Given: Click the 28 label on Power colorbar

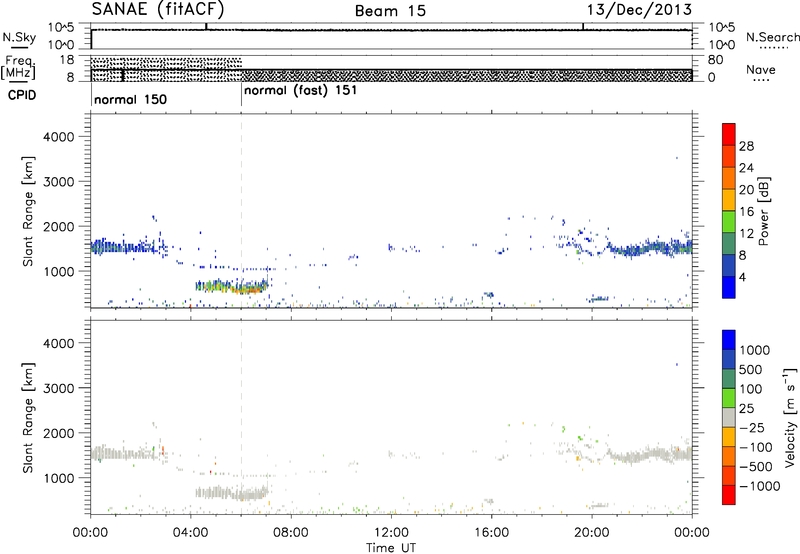Looking at the screenshot, I should (746, 146).
